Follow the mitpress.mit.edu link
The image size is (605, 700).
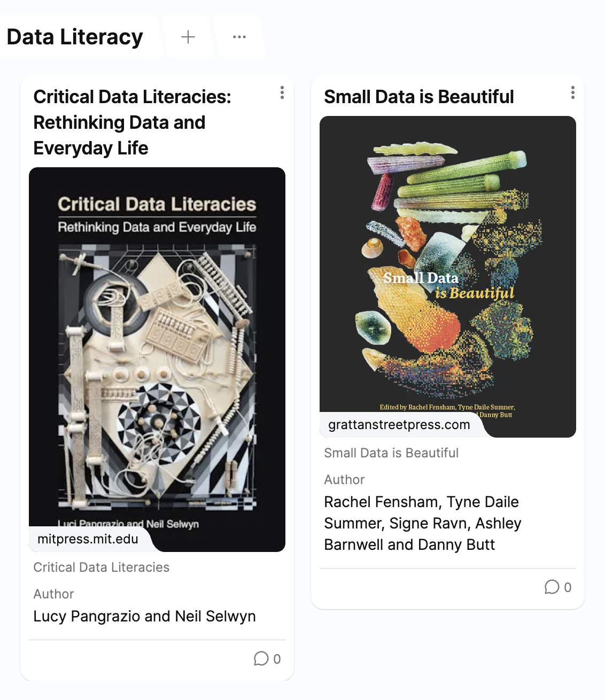[x=88, y=539]
